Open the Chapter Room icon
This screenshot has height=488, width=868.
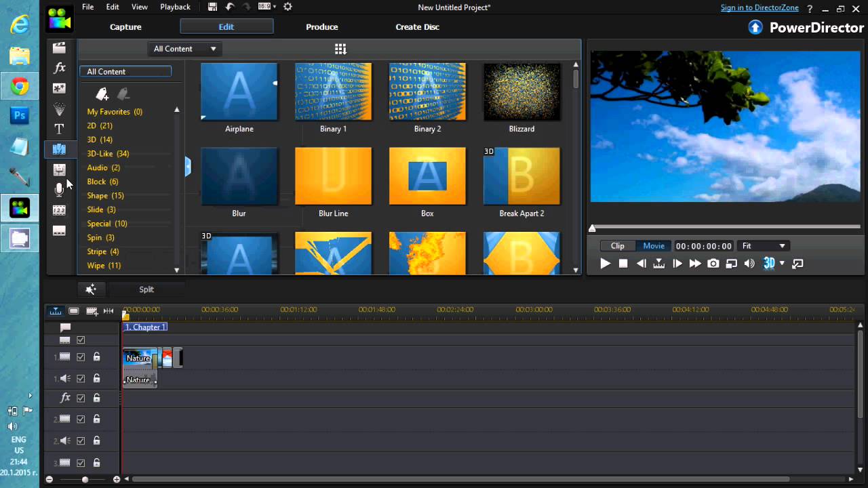coord(60,210)
